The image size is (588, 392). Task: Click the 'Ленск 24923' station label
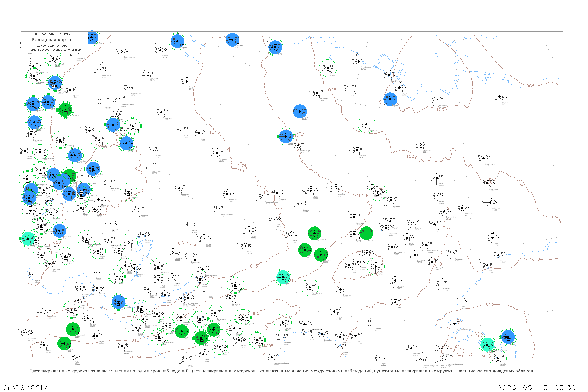[278, 226]
